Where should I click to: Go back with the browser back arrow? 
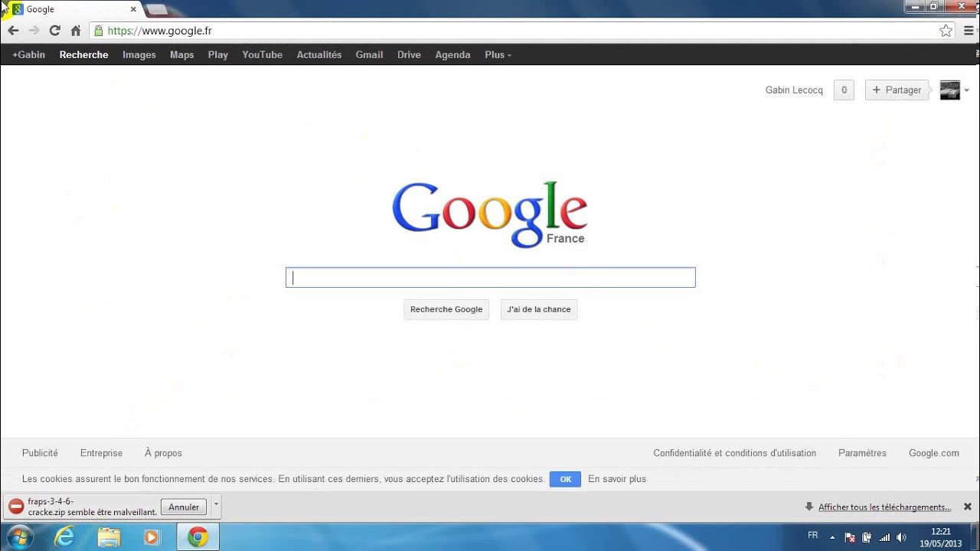click(x=13, y=31)
